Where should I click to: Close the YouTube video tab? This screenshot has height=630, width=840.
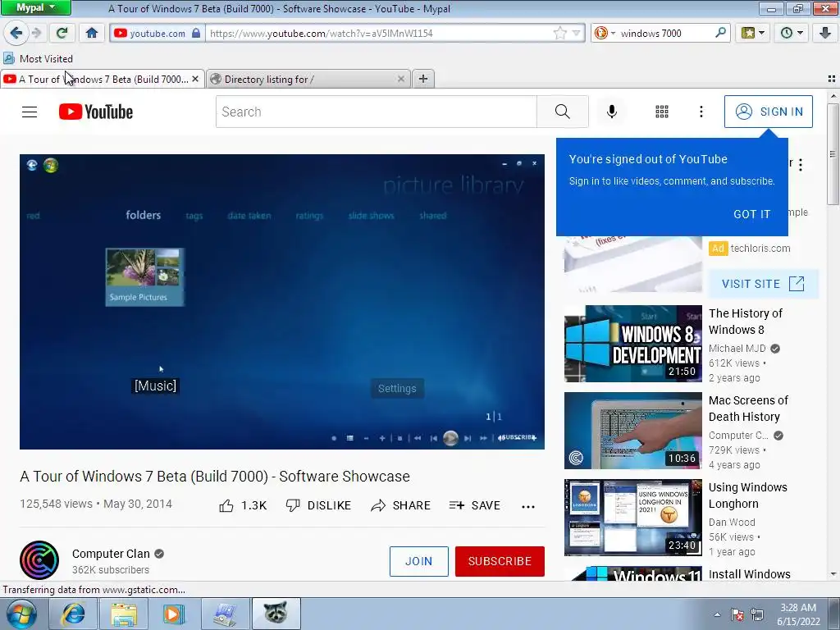click(x=195, y=80)
